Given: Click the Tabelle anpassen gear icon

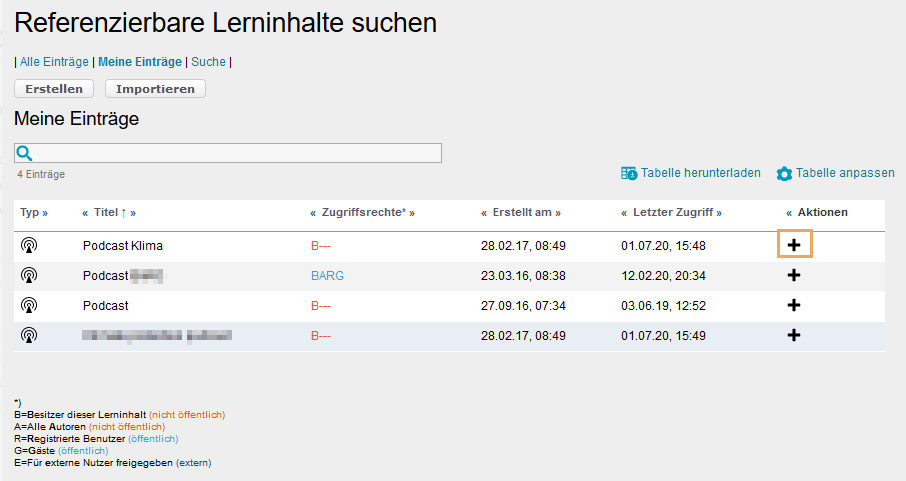Looking at the screenshot, I should (x=785, y=173).
